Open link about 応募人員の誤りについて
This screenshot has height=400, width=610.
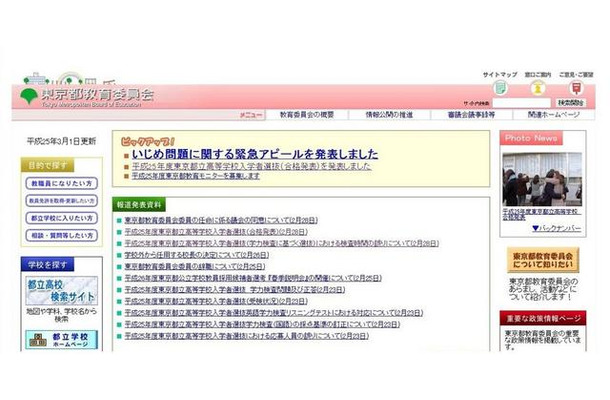click(246, 336)
